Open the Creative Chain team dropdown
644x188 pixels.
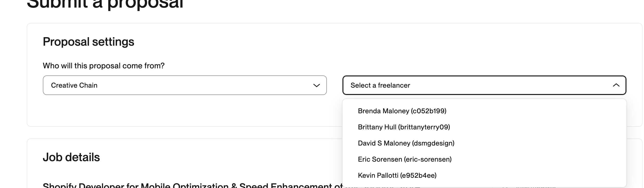tap(185, 85)
